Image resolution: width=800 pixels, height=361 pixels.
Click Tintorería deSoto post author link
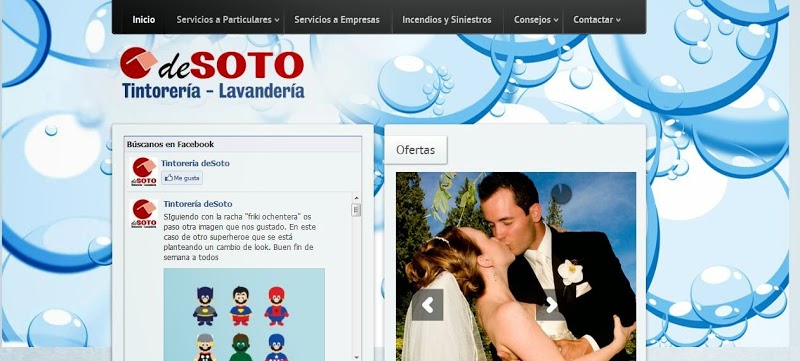197,204
